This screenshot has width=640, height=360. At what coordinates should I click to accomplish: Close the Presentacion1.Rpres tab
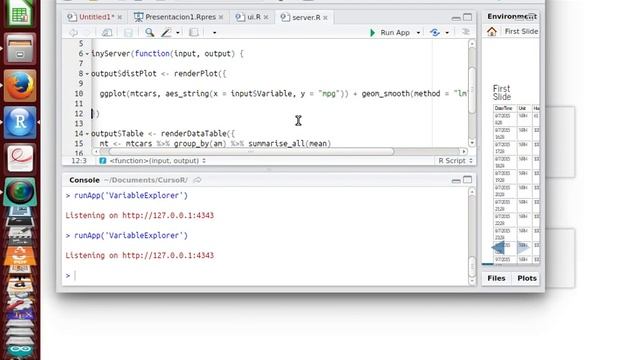point(221,17)
